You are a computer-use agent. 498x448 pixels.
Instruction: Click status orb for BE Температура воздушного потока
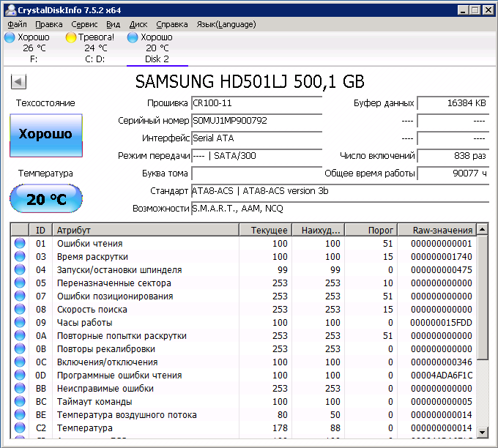[20, 414]
